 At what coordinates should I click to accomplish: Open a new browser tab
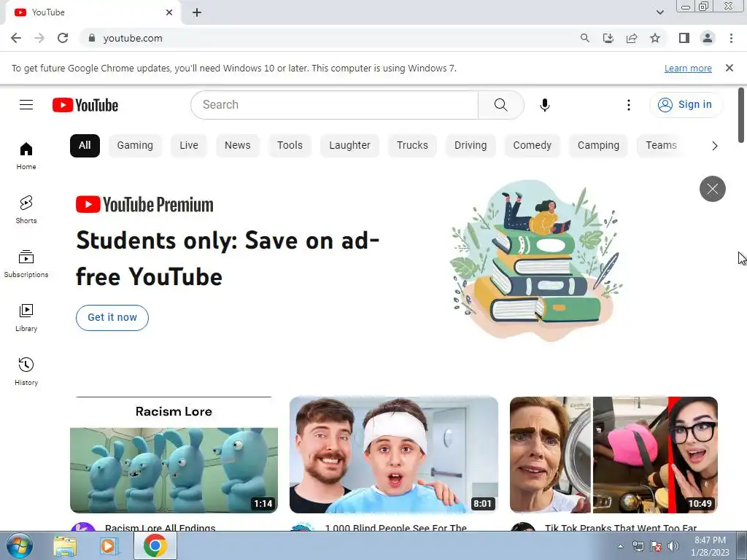point(197,12)
